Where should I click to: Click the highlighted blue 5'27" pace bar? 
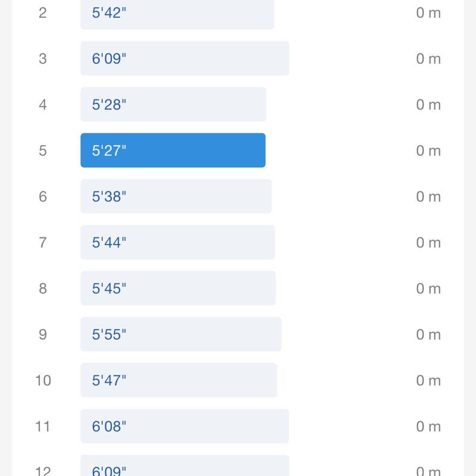pos(173,150)
